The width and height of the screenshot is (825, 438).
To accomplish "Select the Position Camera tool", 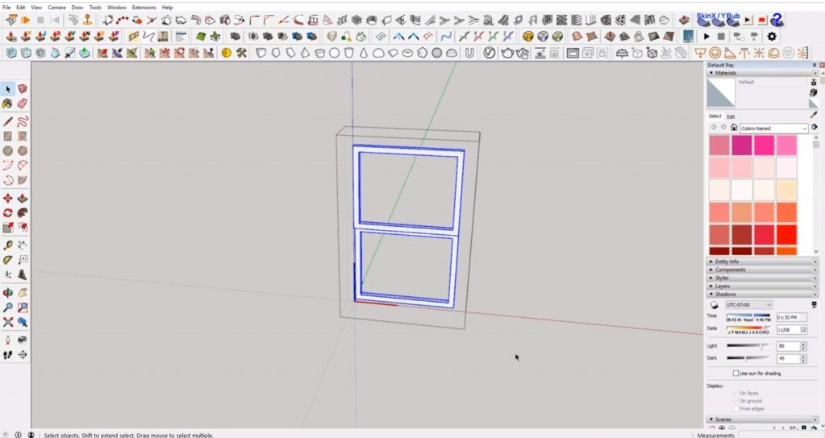I will pyautogui.click(x=8, y=340).
